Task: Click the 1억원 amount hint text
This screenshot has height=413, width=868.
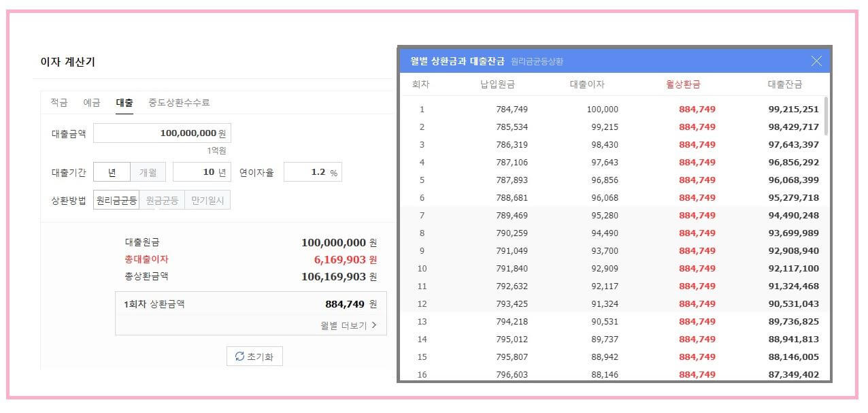Action: click(x=217, y=150)
